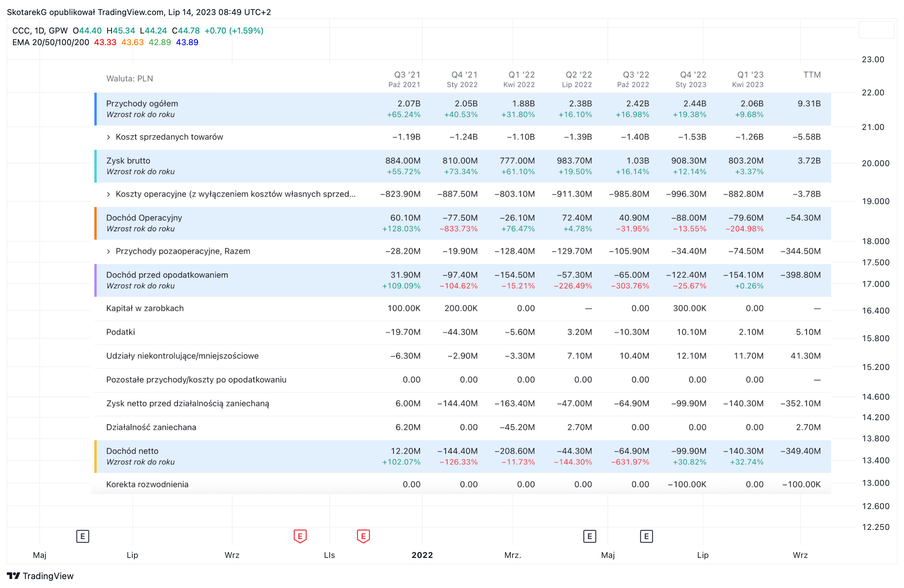Click the TradingView logo at the bottom
Image resolution: width=904 pixels, height=588 pixels.
click(x=40, y=576)
